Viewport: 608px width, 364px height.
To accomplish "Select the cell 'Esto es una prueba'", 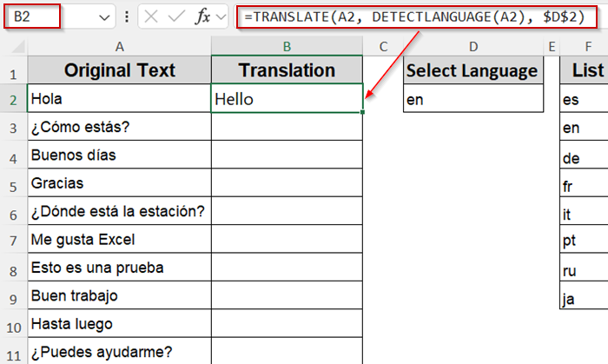I will (120, 268).
